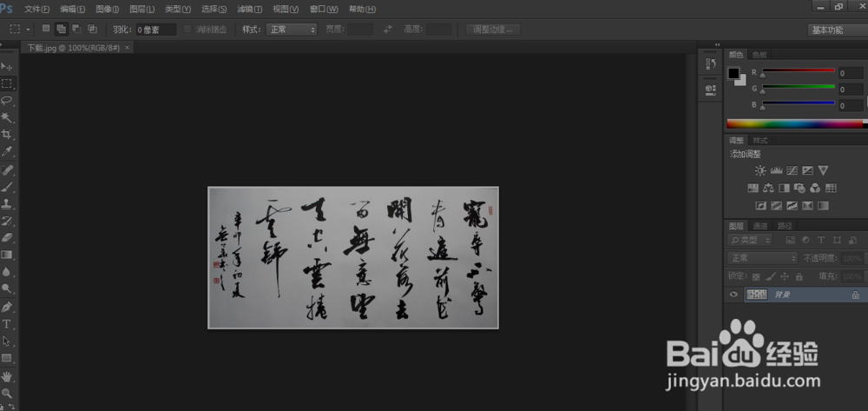Image resolution: width=868 pixels, height=411 pixels.
Task: Select the Eraser tool
Action: [x=7, y=237]
